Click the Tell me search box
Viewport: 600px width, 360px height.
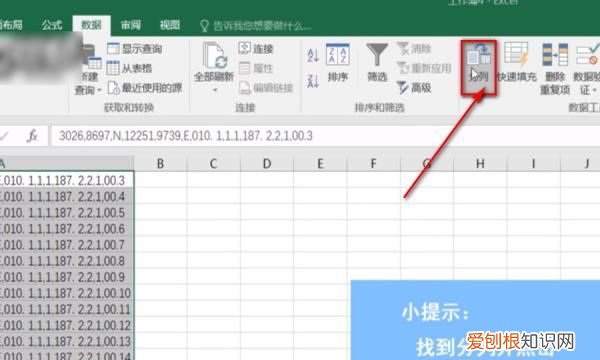click(255, 26)
